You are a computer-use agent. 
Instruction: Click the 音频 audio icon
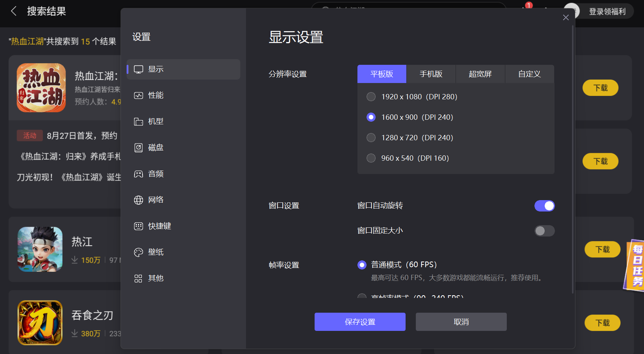(138, 174)
